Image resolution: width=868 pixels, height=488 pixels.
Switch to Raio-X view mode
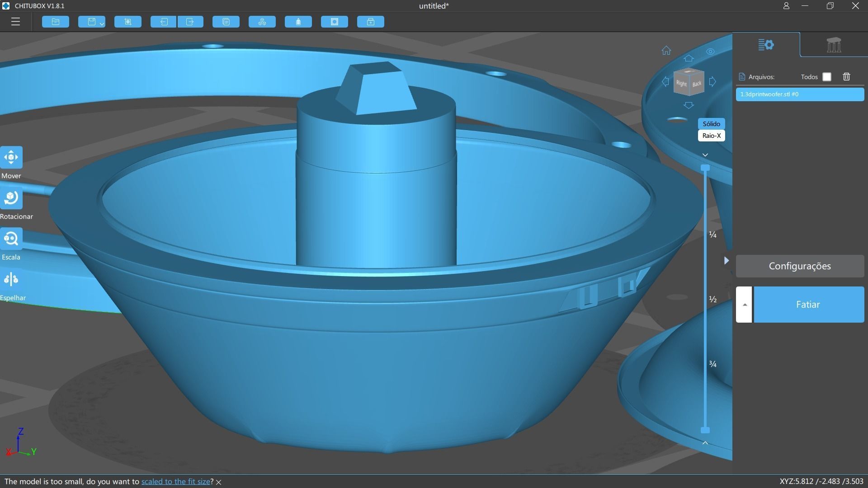click(x=711, y=136)
